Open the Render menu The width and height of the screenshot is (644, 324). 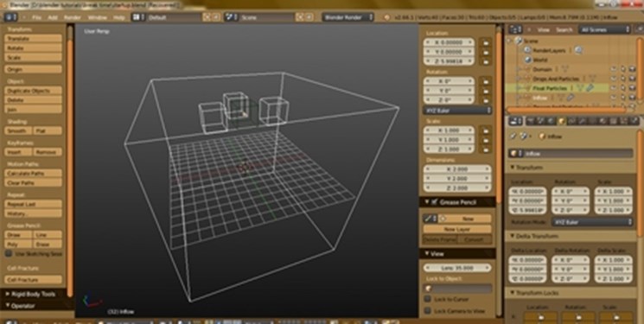[73, 17]
